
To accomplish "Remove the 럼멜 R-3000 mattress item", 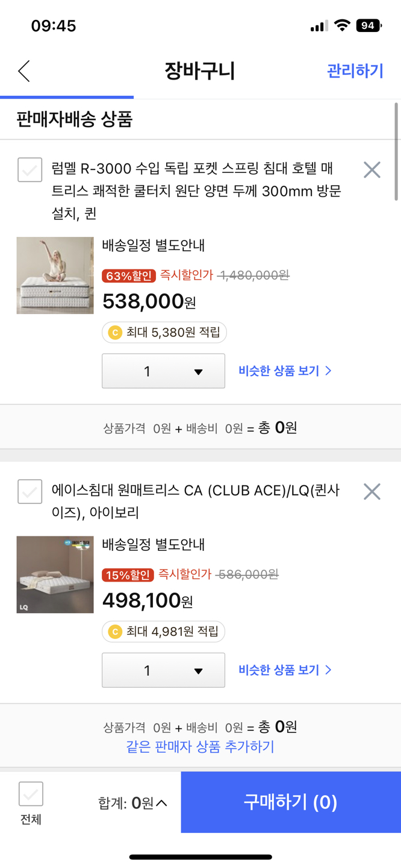I will click(x=372, y=170).
